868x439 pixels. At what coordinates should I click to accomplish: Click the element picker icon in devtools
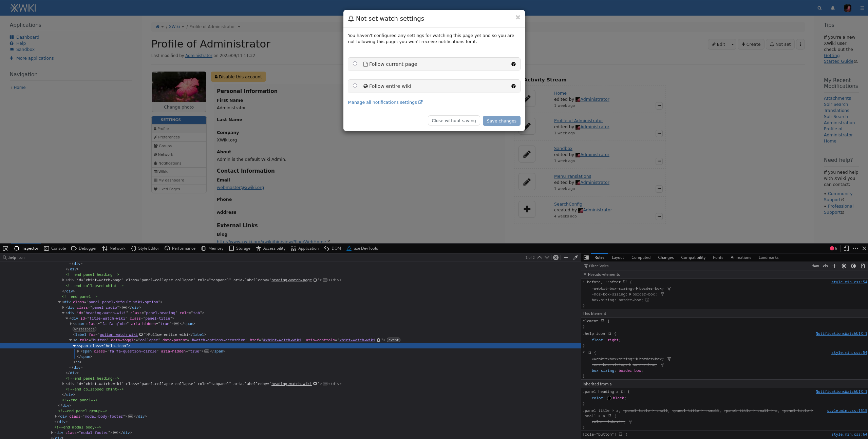pyautogui.click(x=5, y=248)
